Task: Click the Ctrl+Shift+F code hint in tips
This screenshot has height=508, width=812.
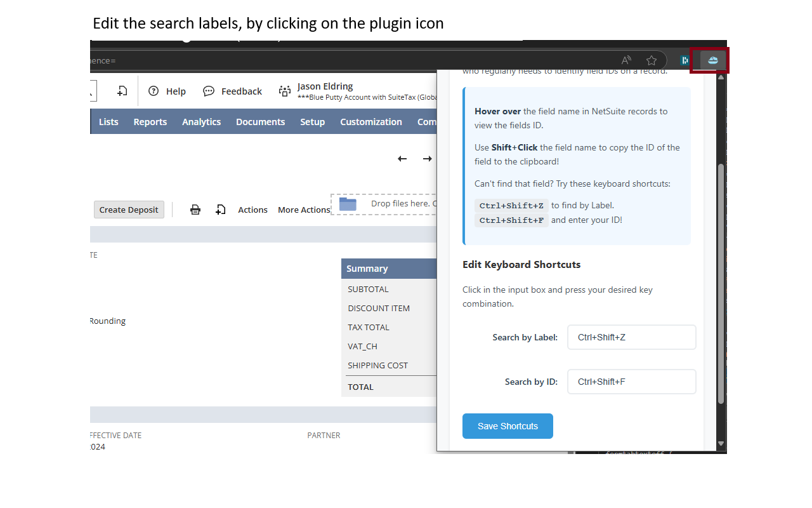Action: (511, 220)
